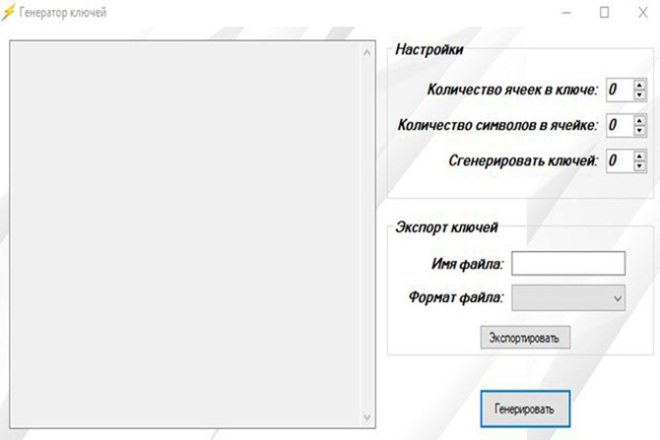Click the Настройки group label
This screenshot has width=660, height=440.
(x=429, y=50)
